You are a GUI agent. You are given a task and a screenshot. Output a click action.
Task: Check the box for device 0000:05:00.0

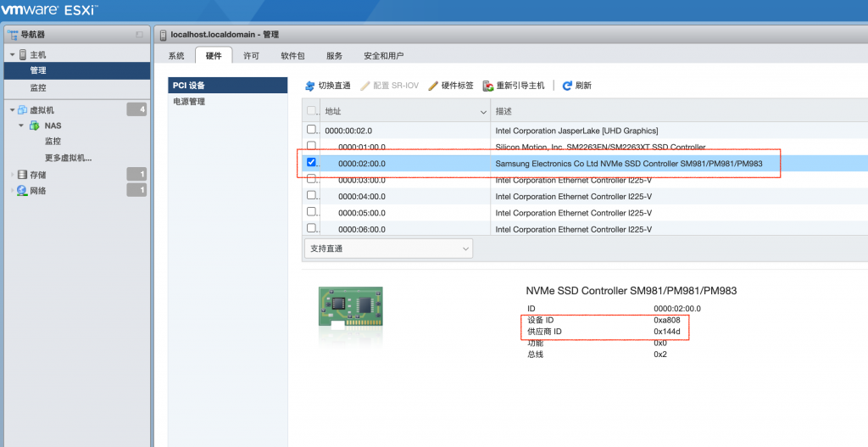point(312,211)
